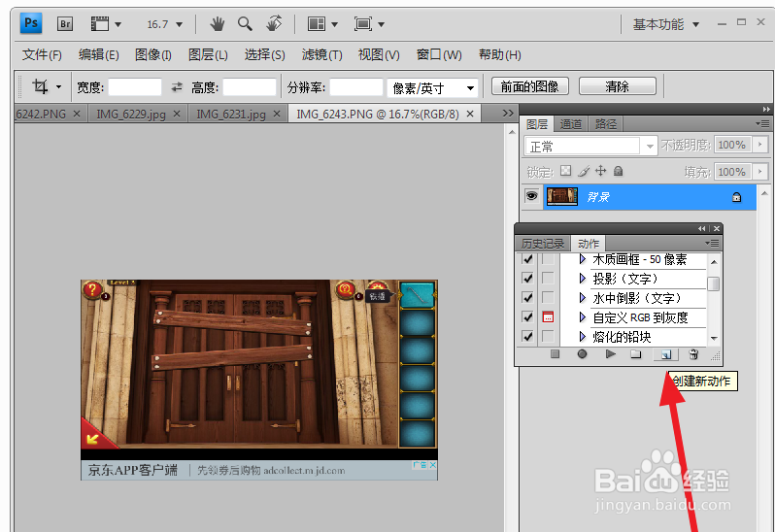The width and height of the screenshot is (775, 532).
Task: Create a new action set folder
Action: [636, 353]
